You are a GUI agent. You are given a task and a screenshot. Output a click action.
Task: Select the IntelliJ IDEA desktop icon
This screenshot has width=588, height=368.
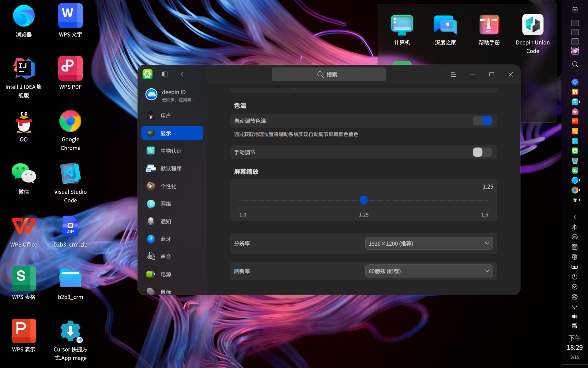point(24,78)
